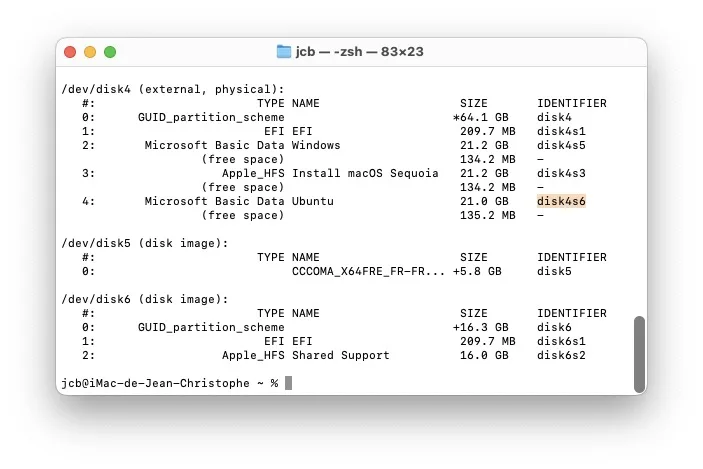This screenshot has height=469, width=703.
Task: Click the window title 'jcb — -zsh — 83×23'
Action: 359,52
